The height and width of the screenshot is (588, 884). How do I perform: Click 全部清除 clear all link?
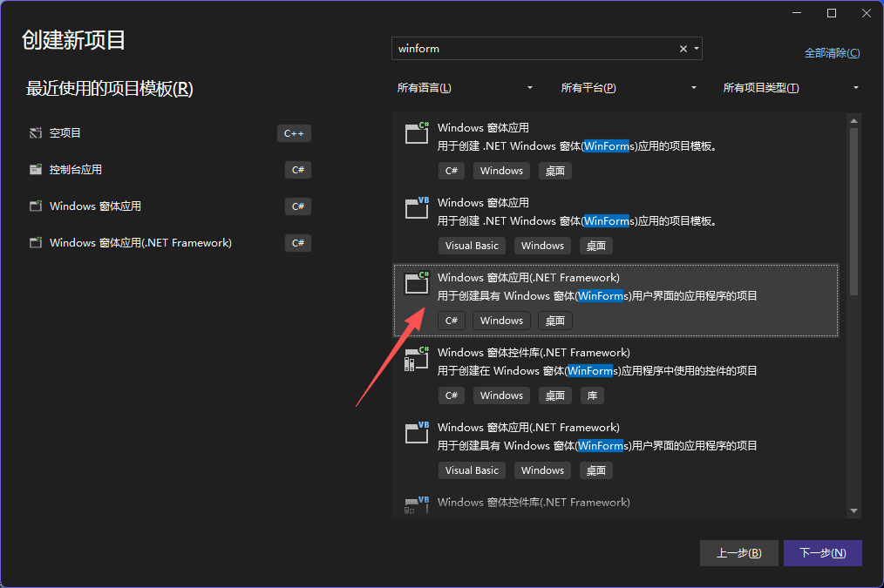tap(833, 53)
